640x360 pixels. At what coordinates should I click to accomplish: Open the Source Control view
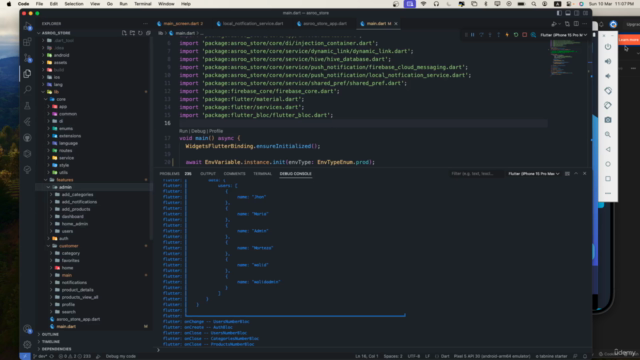coord(27,58)
